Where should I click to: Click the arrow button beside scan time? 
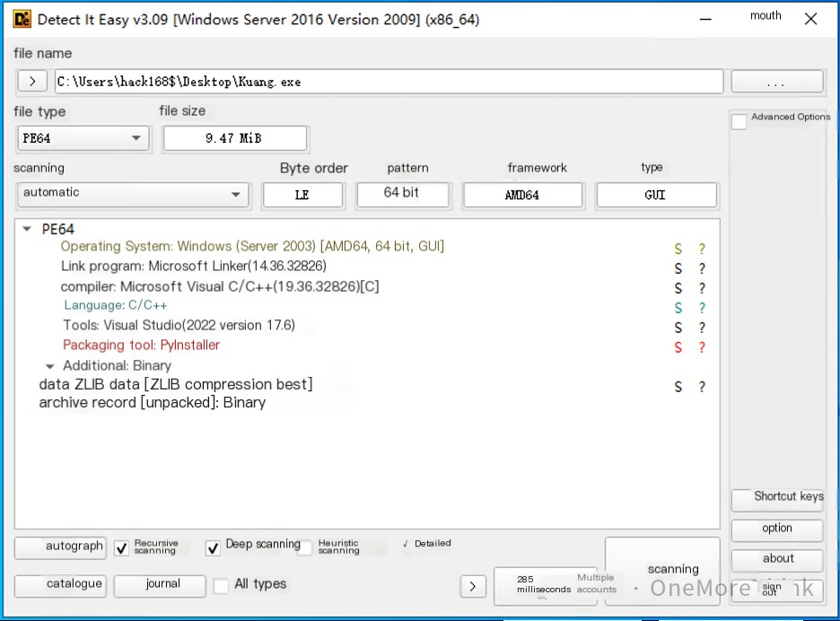click(x=473, y=586)
